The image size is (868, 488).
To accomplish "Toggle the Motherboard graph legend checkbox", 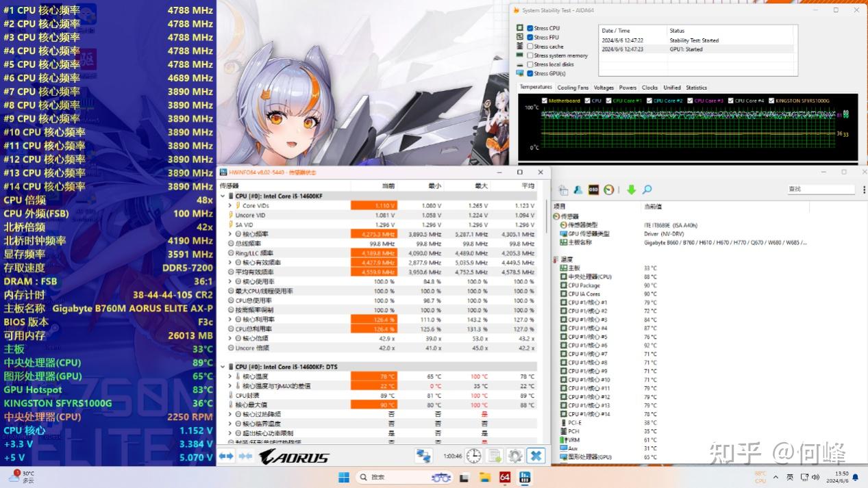I will [x=545, y=101].
